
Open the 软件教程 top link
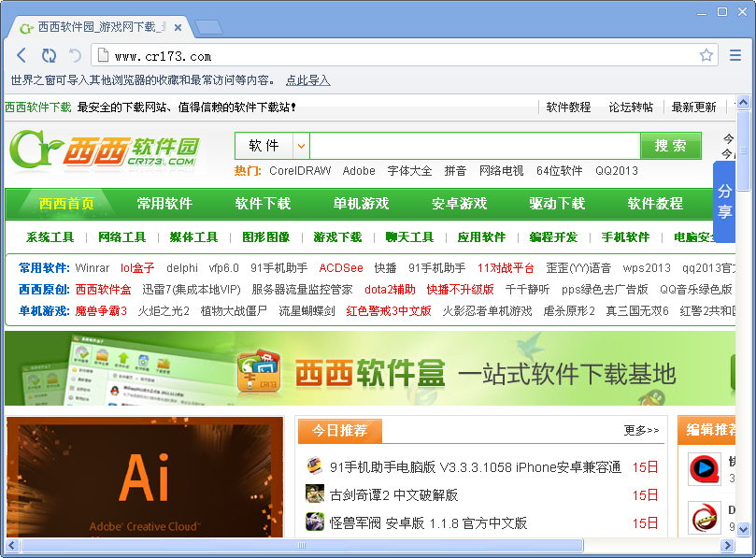(568, 107)
